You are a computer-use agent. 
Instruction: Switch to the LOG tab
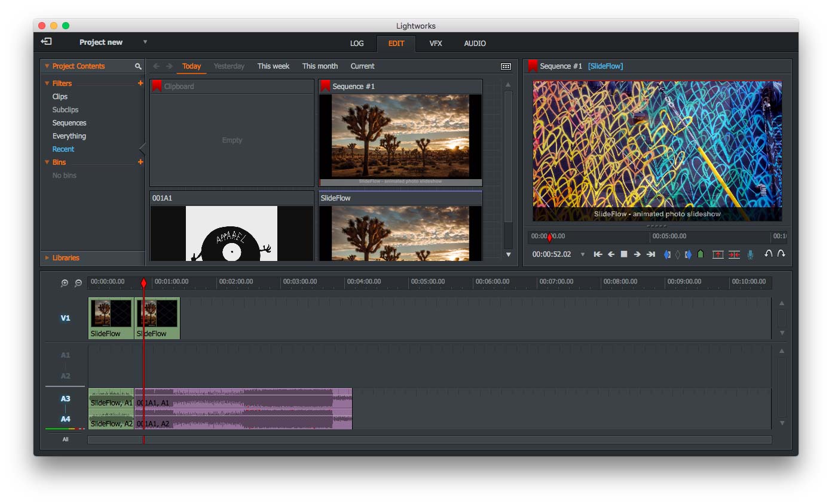point(357,44)
